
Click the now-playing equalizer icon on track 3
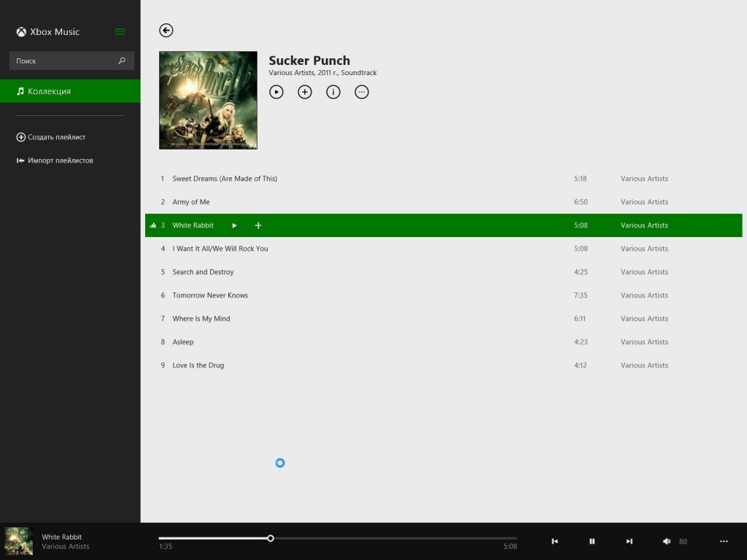point(153,225)
